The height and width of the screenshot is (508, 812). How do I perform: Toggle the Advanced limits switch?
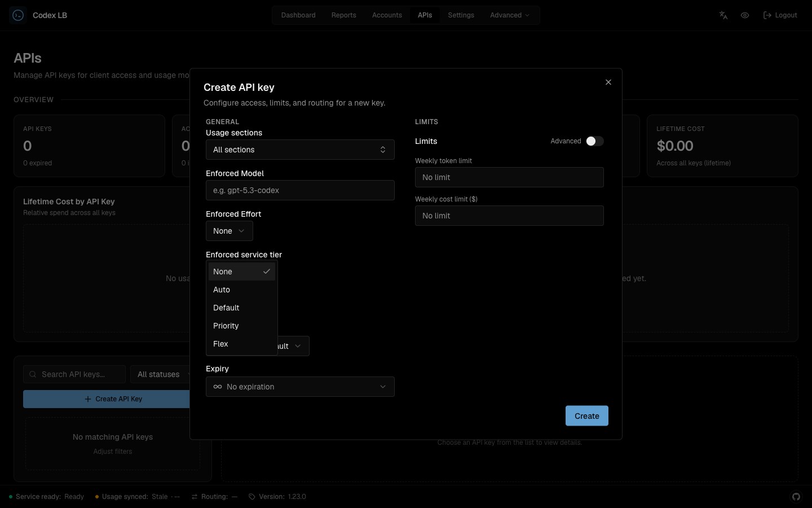click(595, 141)
